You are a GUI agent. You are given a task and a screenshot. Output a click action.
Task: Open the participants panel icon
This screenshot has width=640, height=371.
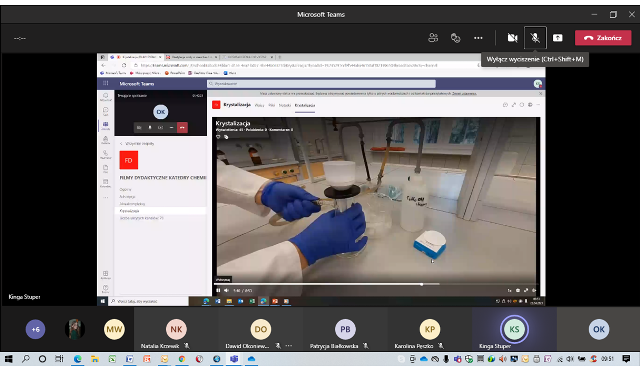pos(433,38)
